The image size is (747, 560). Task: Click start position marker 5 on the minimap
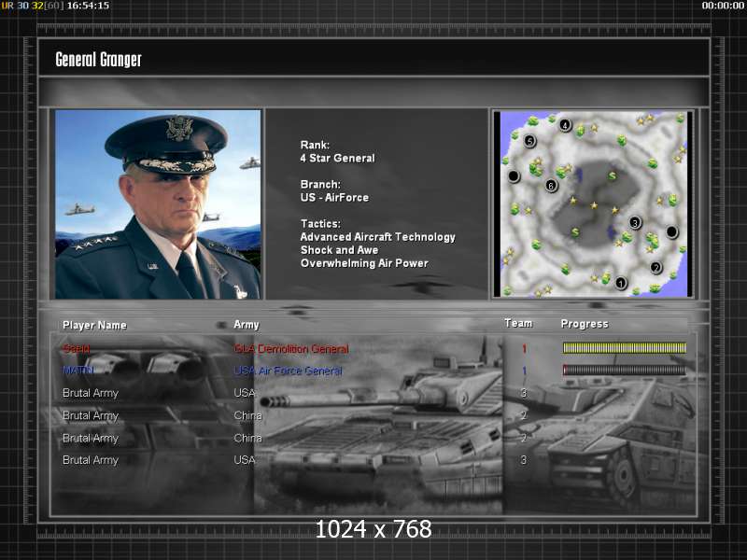pyautogui.click(x=529, y=141)
